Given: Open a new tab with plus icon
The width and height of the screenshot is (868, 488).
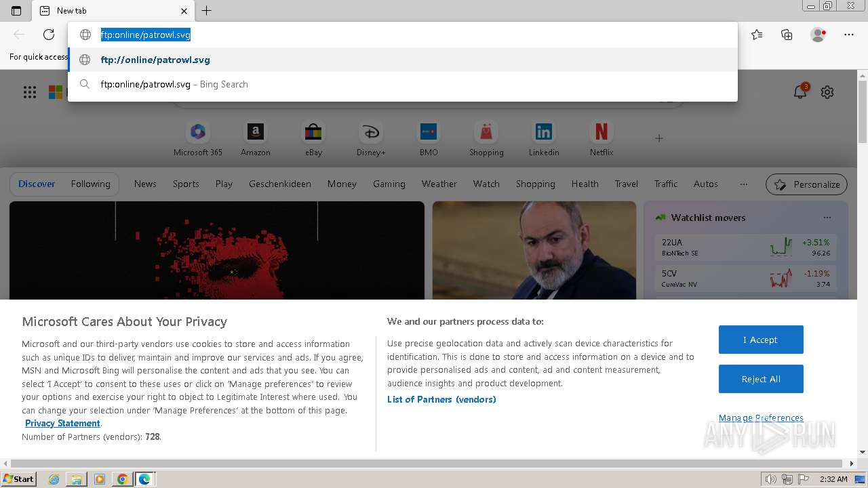Looking at the screenshot, I should 207,10.
